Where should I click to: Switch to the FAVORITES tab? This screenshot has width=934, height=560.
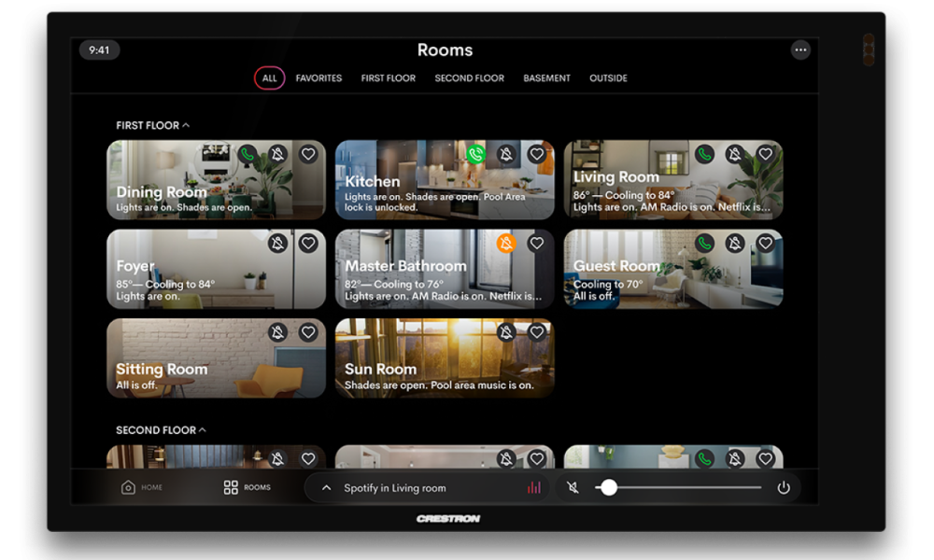(x=318, y=78)
